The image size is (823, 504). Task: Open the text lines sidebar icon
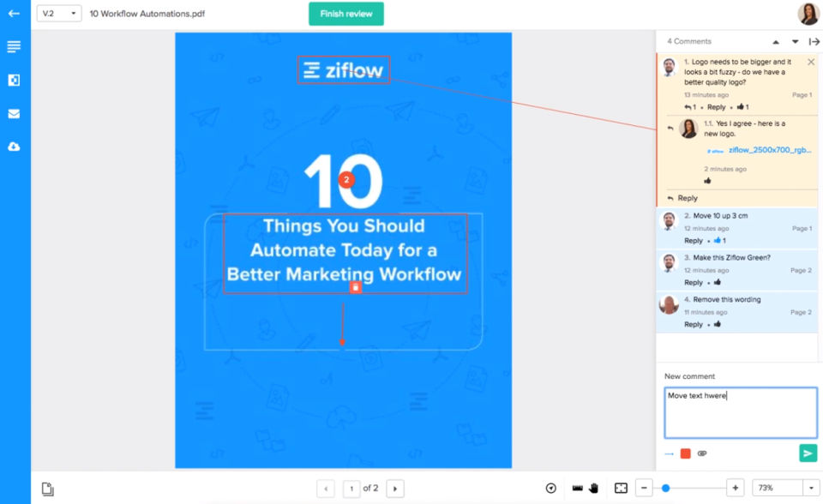(15, 47)
